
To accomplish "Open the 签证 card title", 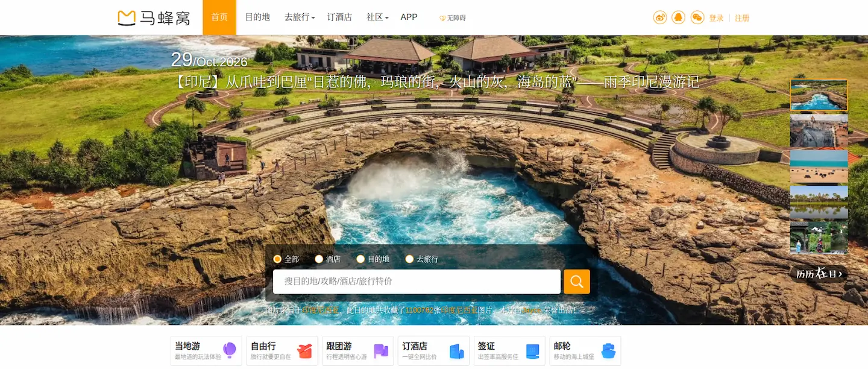I will pos(486,346).
